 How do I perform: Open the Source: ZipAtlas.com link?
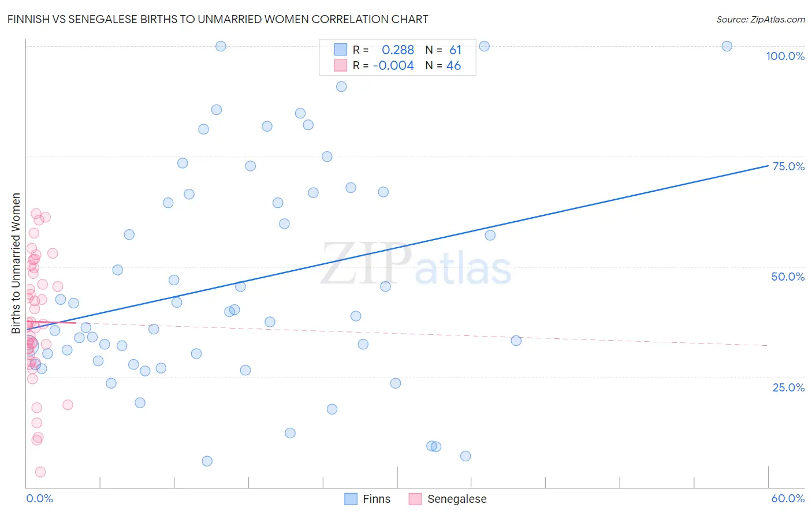[761, 19]
